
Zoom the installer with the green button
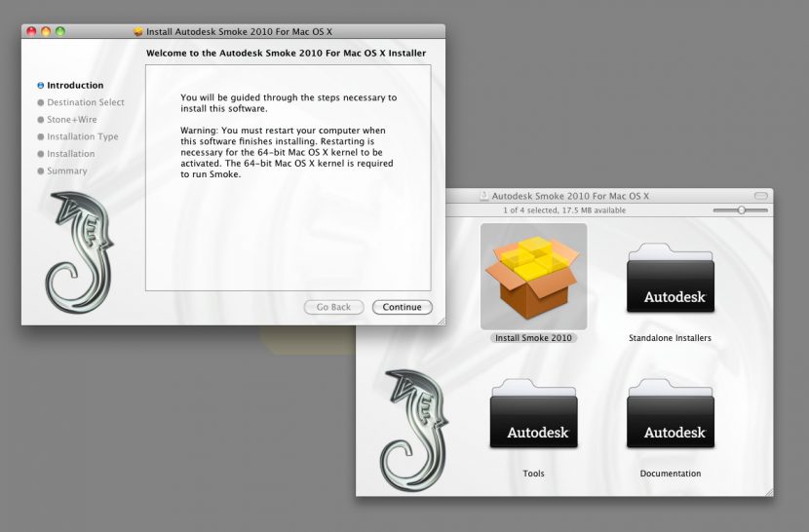(60, 31)
